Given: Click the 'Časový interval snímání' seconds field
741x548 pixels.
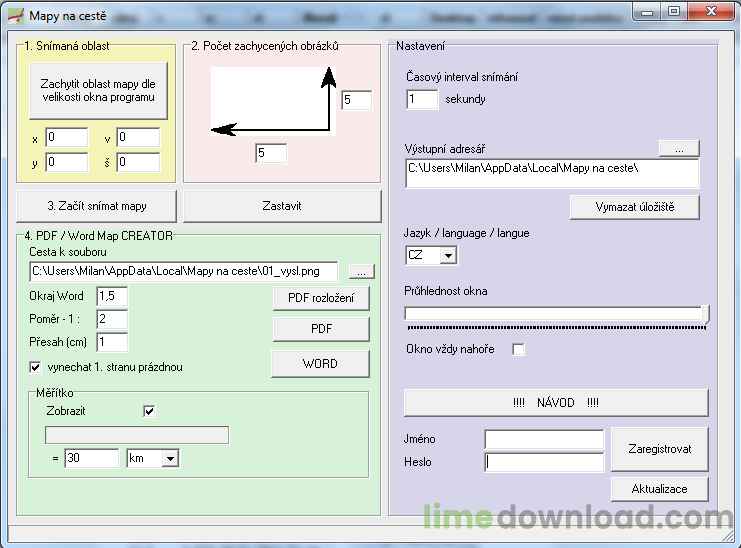Looking at the screenshot, I should coord(422,99).
